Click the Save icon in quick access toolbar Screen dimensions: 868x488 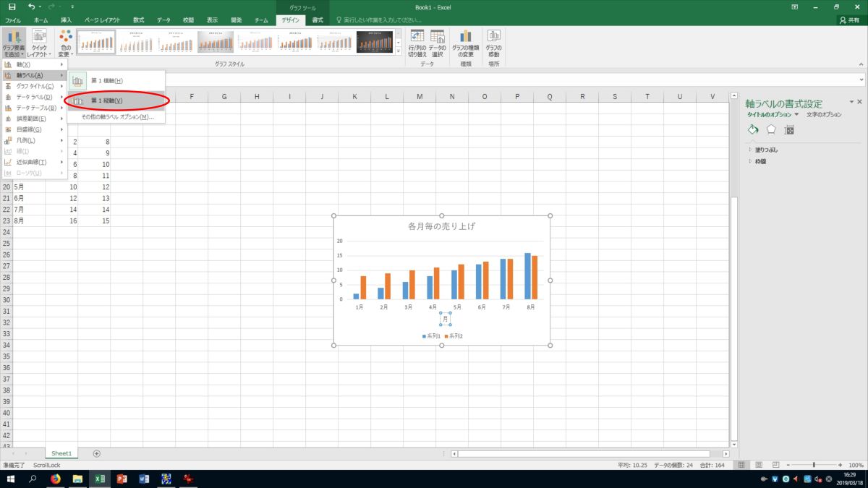(12, 7)
